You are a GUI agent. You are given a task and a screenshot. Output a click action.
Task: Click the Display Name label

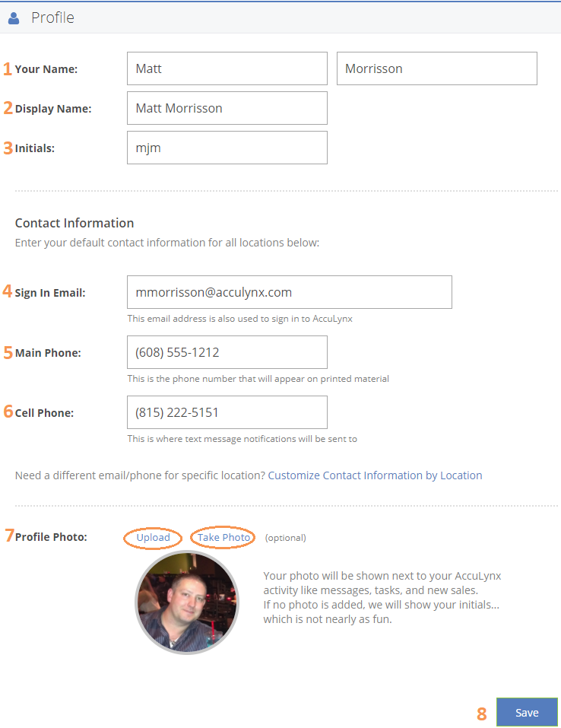(x=53, y=109)
